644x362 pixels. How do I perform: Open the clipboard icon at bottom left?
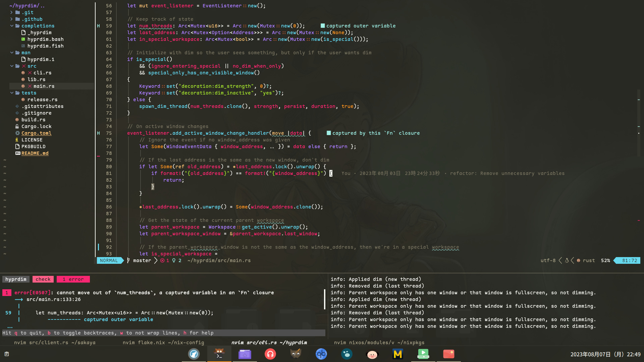point(7,354)
